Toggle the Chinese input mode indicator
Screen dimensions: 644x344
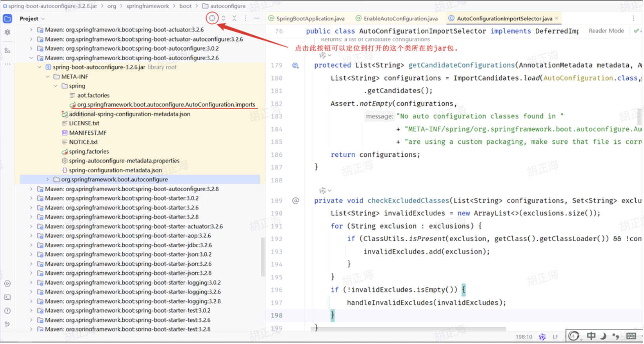(591, 336)
